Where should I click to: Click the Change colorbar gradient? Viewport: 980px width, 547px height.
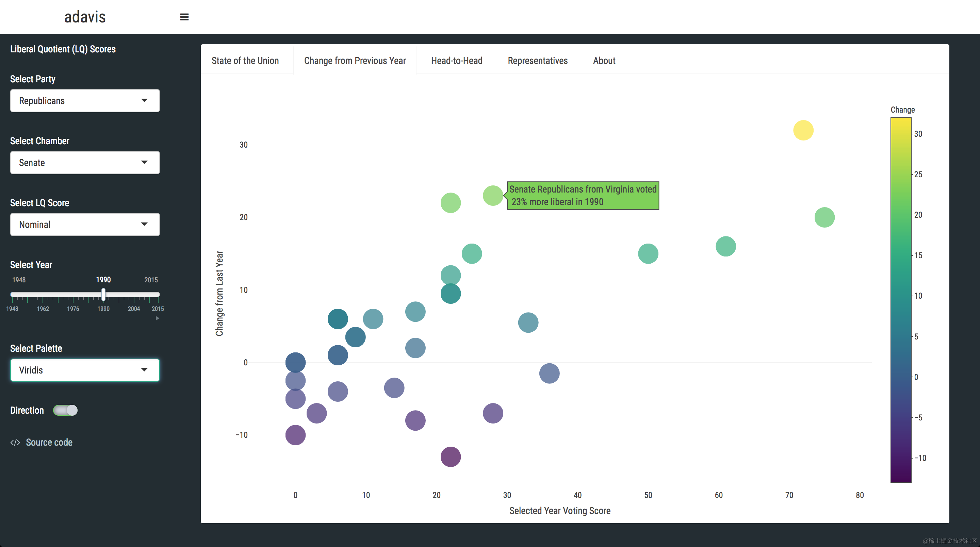[x=900, y=300]
